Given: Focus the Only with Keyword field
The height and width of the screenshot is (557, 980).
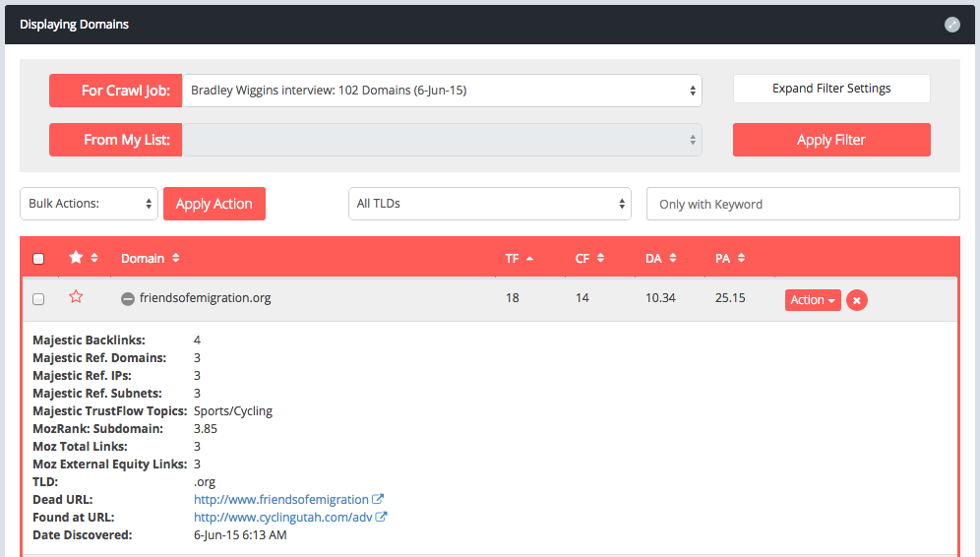Looking at the screenshot, I should coord(802,204).
